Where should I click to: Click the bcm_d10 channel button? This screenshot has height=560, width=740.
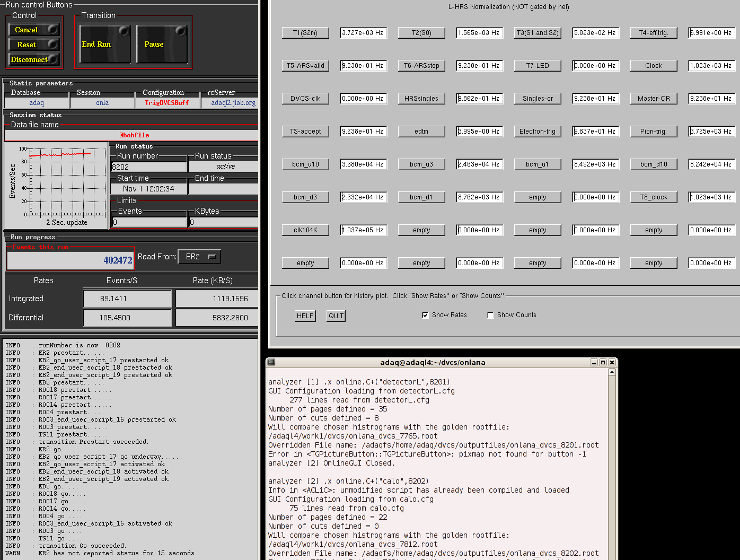654,164
